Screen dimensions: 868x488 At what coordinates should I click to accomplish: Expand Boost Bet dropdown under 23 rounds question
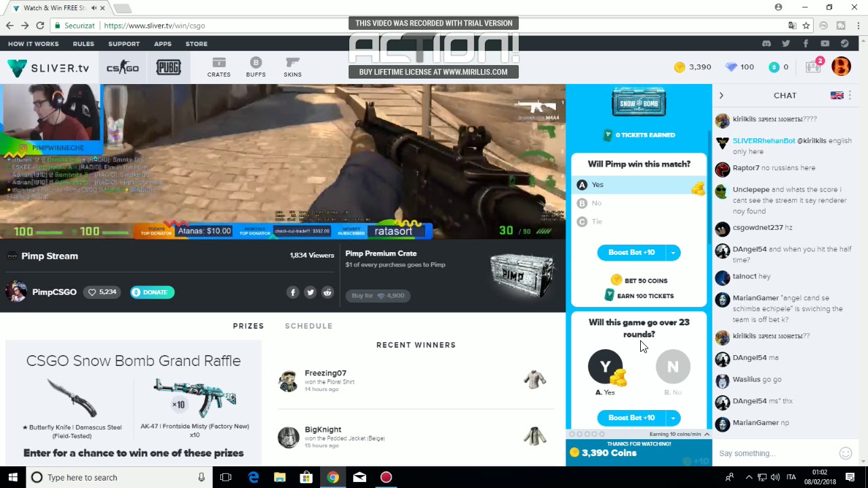pos(673,418)
